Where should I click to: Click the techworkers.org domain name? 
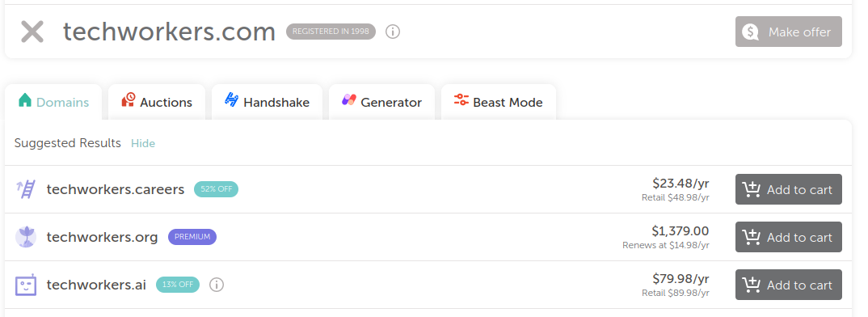[x=102, y=237]
